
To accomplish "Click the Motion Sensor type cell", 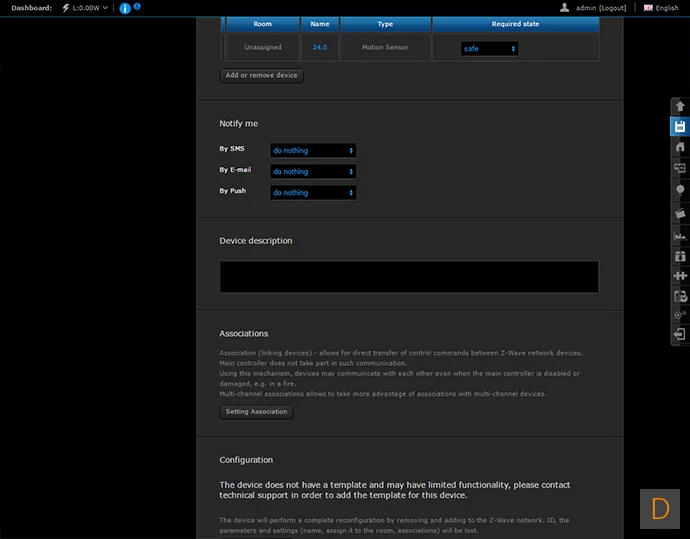I will coord(385,47).
